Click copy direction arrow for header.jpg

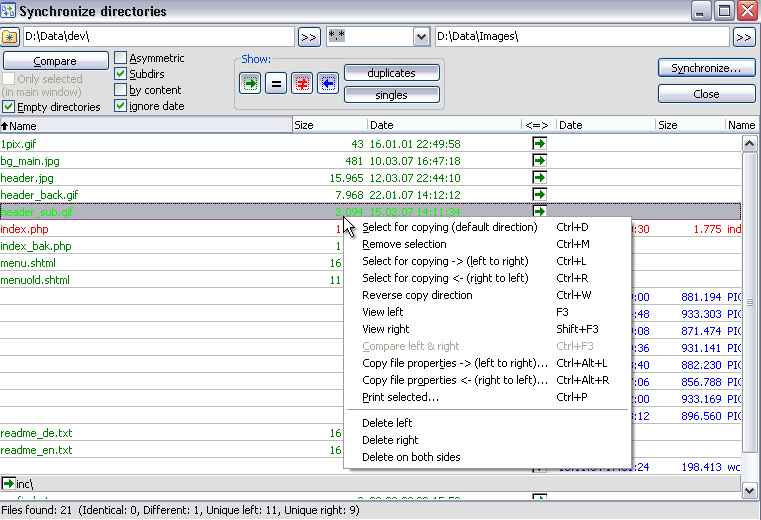point(540,178)
